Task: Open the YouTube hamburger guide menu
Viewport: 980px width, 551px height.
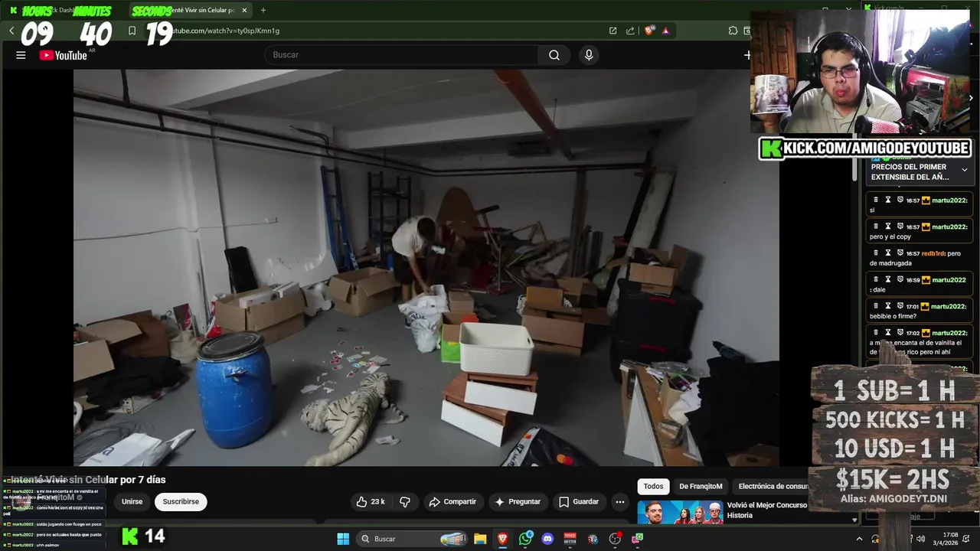Action: click(21, 55)
